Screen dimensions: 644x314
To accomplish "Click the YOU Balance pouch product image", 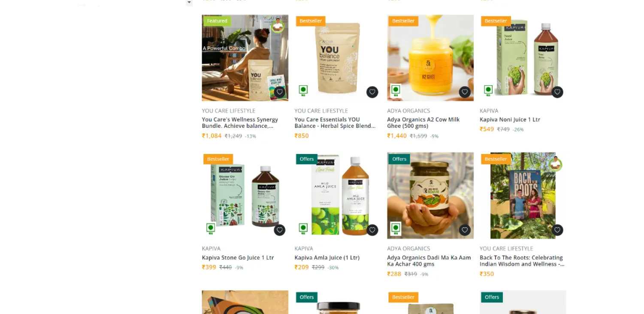I will (x=338, y=58).
